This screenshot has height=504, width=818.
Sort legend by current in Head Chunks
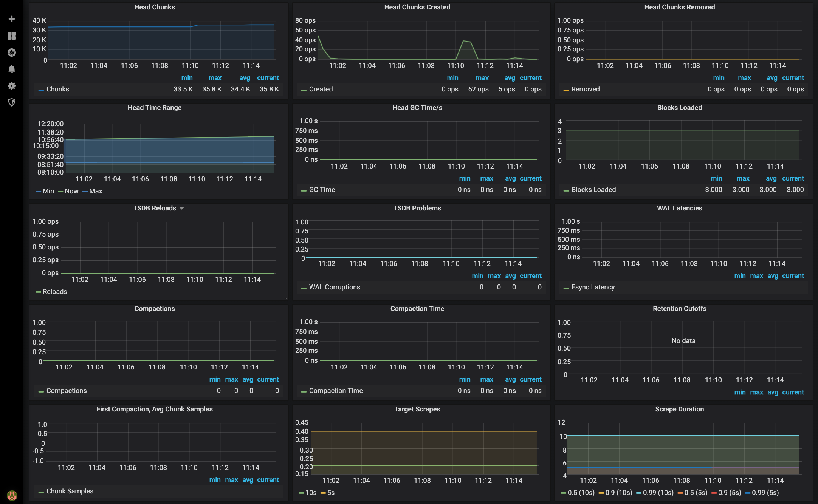268,78
